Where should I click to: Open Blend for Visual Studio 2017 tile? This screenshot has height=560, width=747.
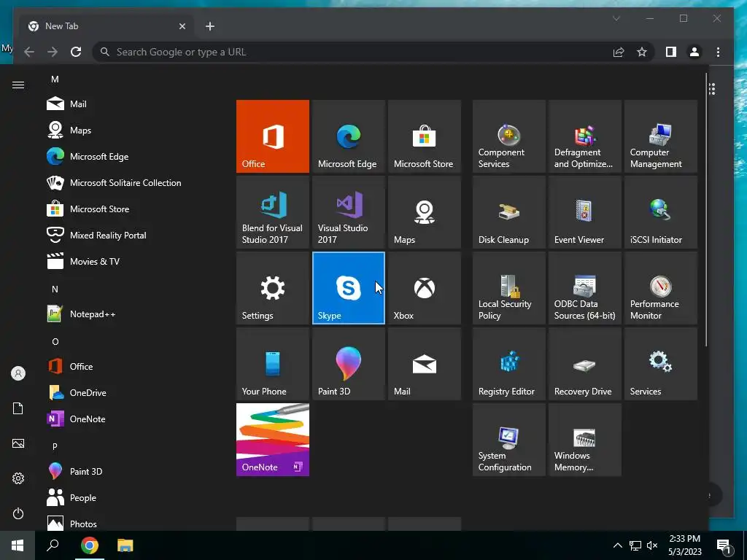click(x=273, y=212)
